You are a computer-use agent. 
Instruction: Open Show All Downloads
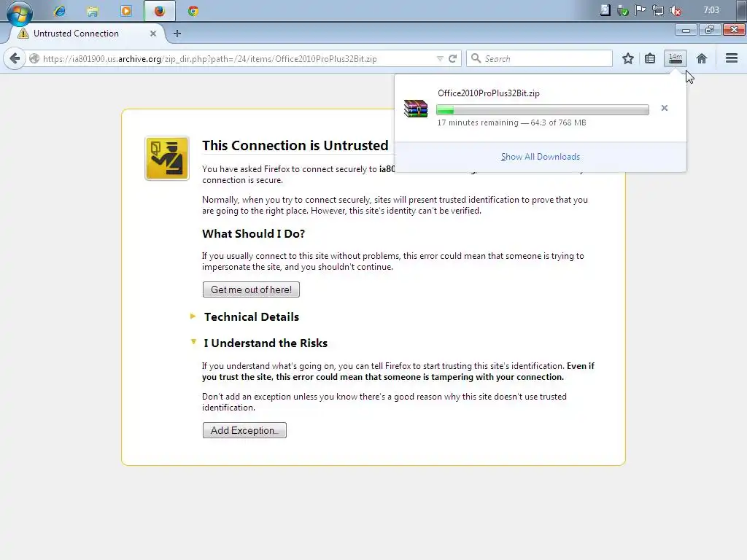(541, 157)
